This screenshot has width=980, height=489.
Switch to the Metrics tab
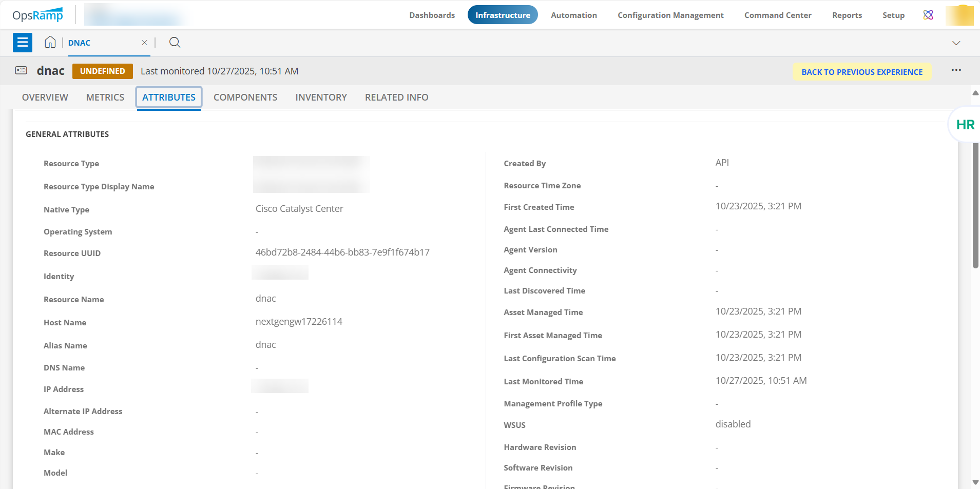(x=105, y=97)
